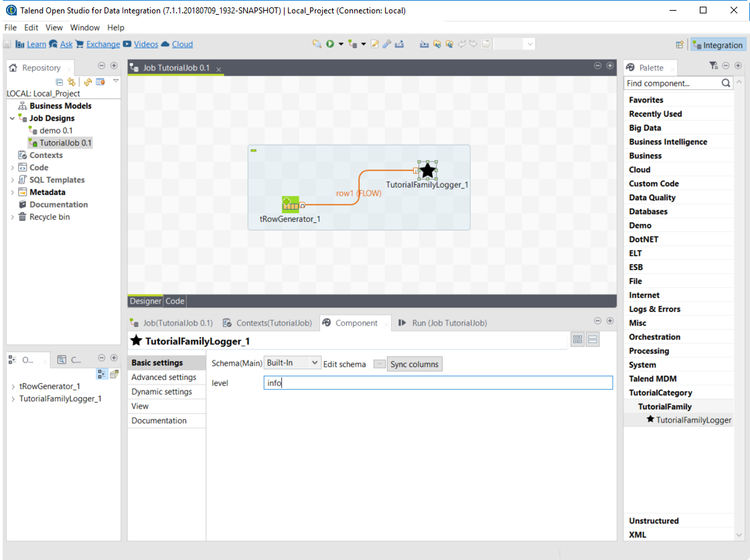Maximize the Job designer editor panel

(x=609, y=66)
